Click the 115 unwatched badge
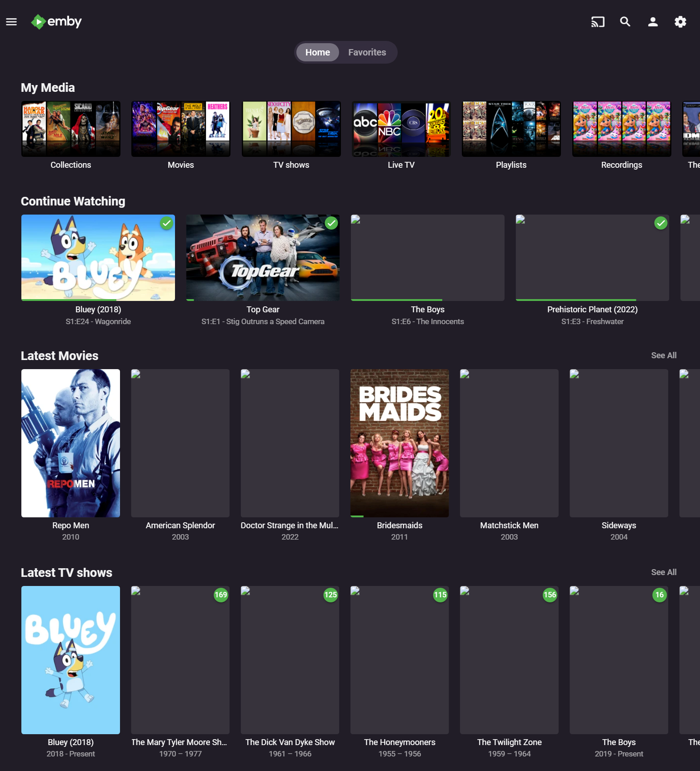 (x=440, y=595)
